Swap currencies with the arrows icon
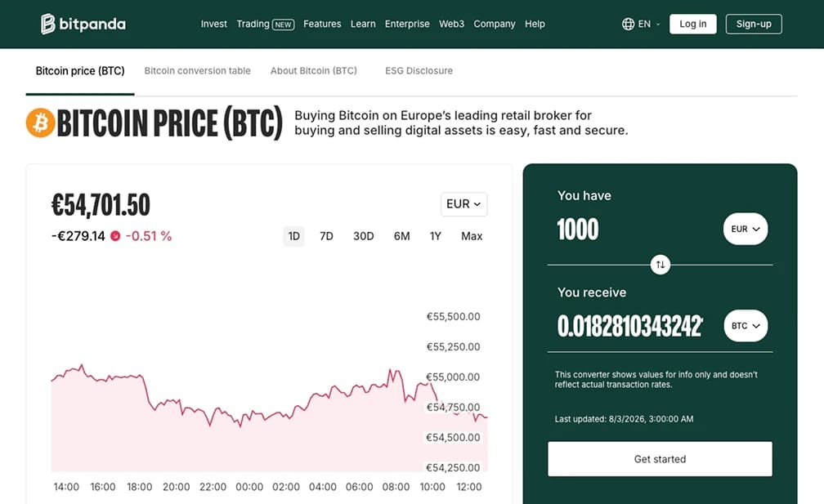 click(660, 265)
